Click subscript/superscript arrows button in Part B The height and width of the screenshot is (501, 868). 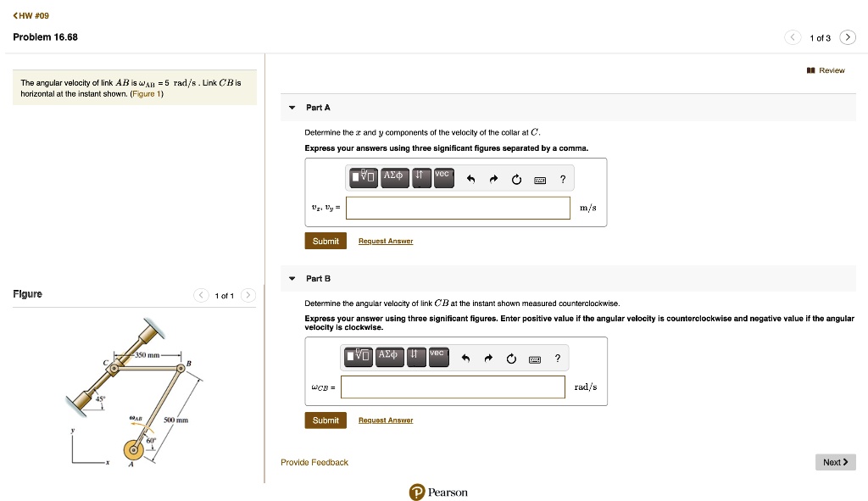coord(415,357)
